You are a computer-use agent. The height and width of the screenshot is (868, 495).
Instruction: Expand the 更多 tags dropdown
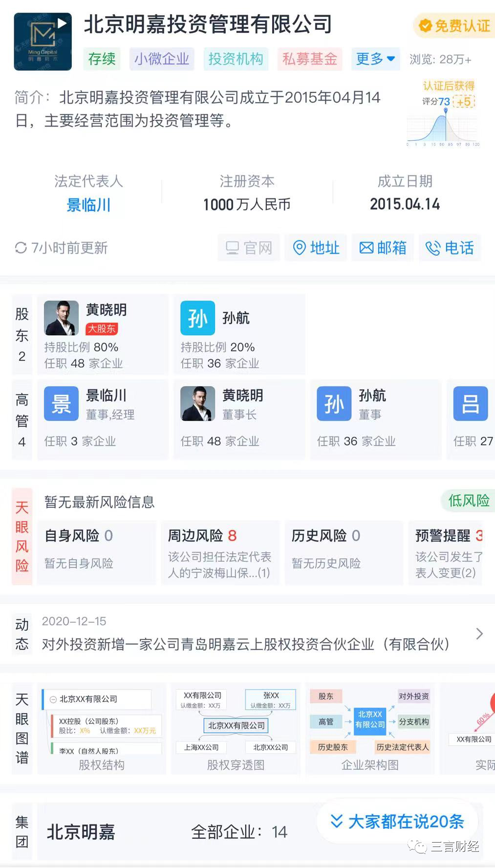[375, 59]
